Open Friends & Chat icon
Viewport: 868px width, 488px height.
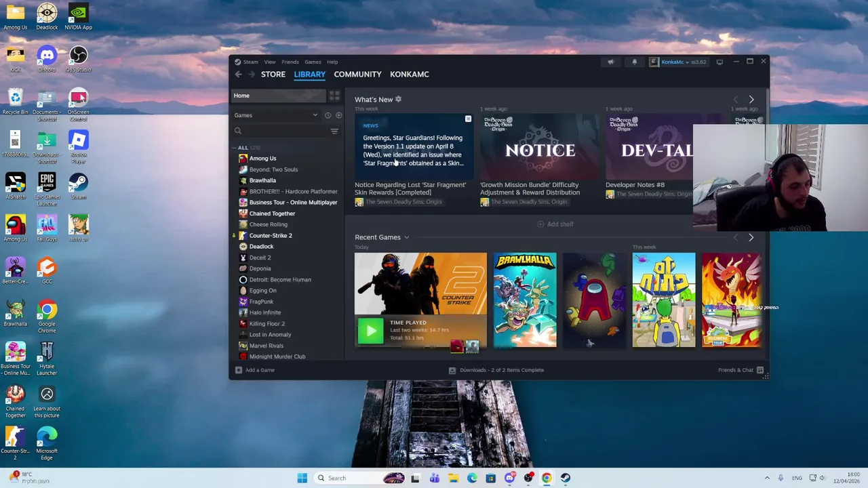tap(760, 370)
